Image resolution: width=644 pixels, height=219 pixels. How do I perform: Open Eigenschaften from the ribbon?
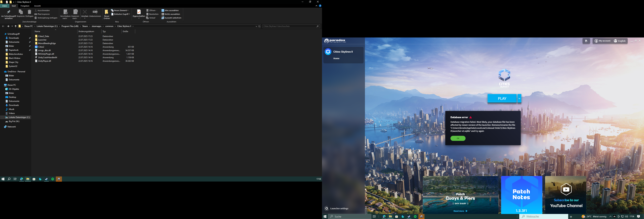tap(139, 14)
